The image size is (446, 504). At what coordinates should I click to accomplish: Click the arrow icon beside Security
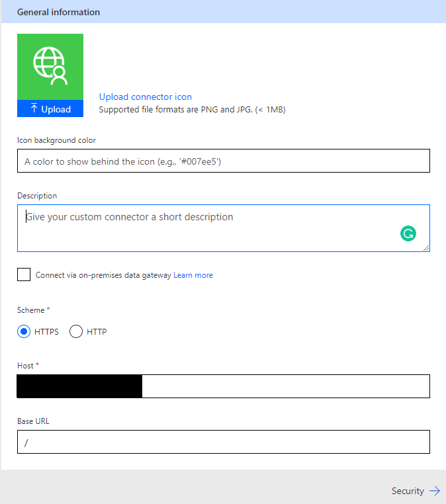pyautogui.click(x=435, y=491)
